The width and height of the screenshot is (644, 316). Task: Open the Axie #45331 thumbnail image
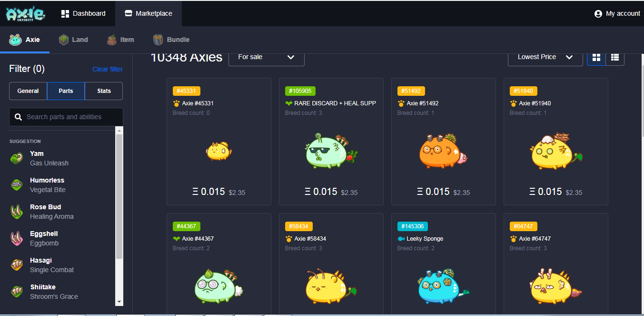(x=219, y=151)
